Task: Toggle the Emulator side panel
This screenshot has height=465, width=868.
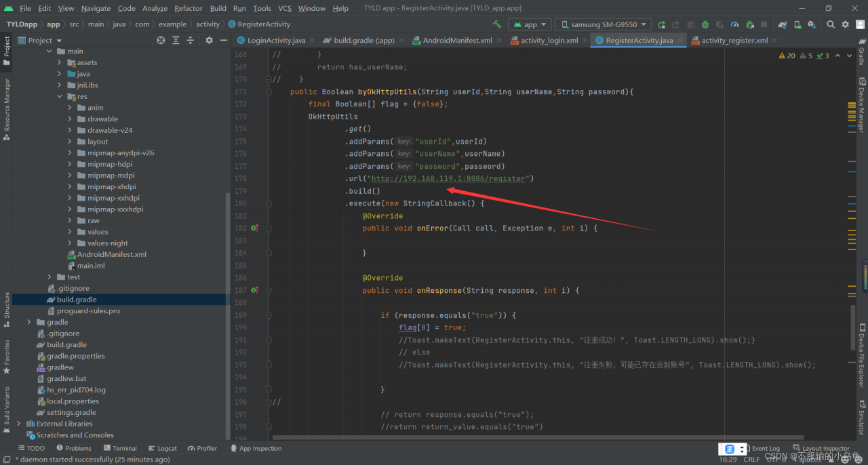Action: (x=861, y=416)
